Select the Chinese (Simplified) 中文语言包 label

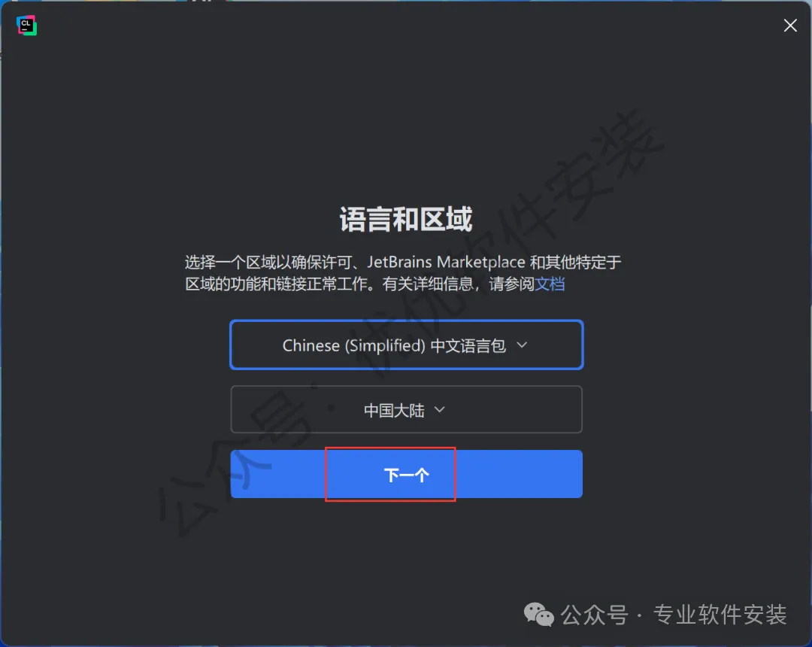tap(394, 345)
